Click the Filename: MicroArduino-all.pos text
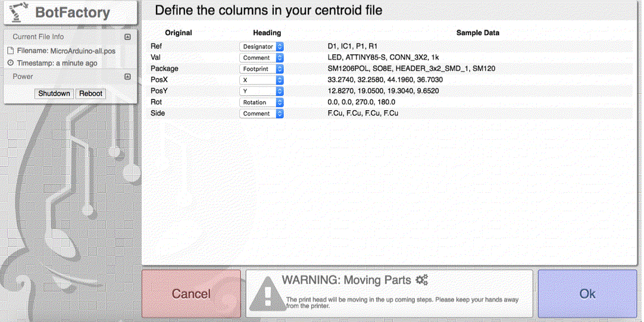Image resolution: width=644 pixels, height=322 pixels. [x=66, y=51]
